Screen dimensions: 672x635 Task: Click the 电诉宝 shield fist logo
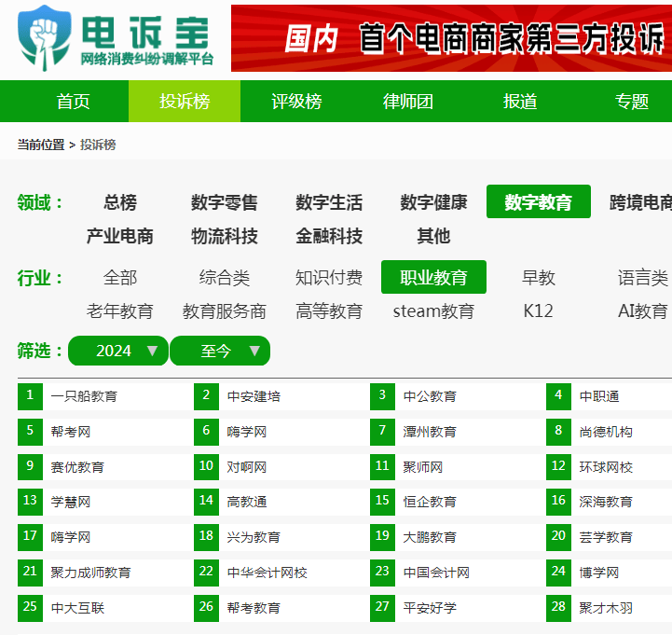tap(44, 37)
